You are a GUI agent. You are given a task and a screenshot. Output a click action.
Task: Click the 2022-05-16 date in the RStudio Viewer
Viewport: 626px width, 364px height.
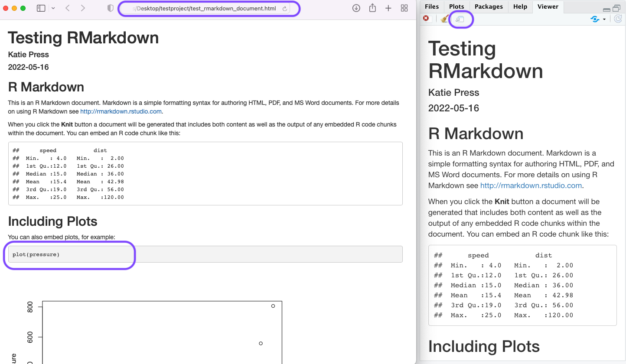454,108
